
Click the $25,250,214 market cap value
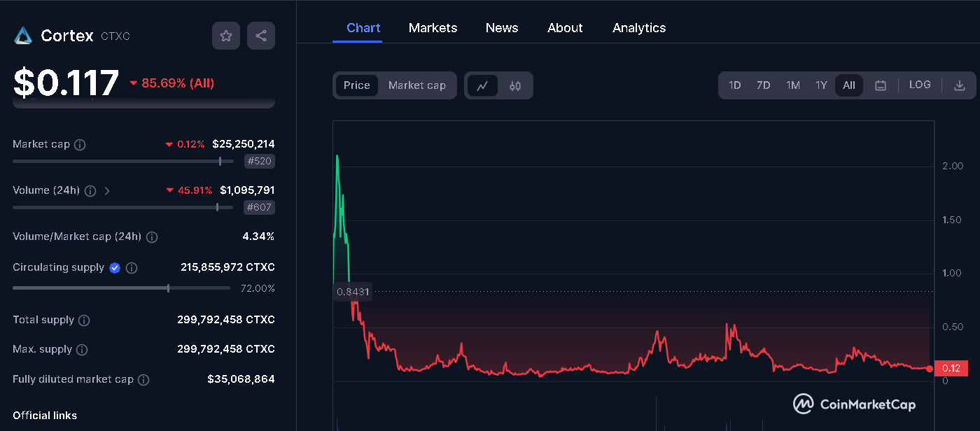click(x=244, y=144)
